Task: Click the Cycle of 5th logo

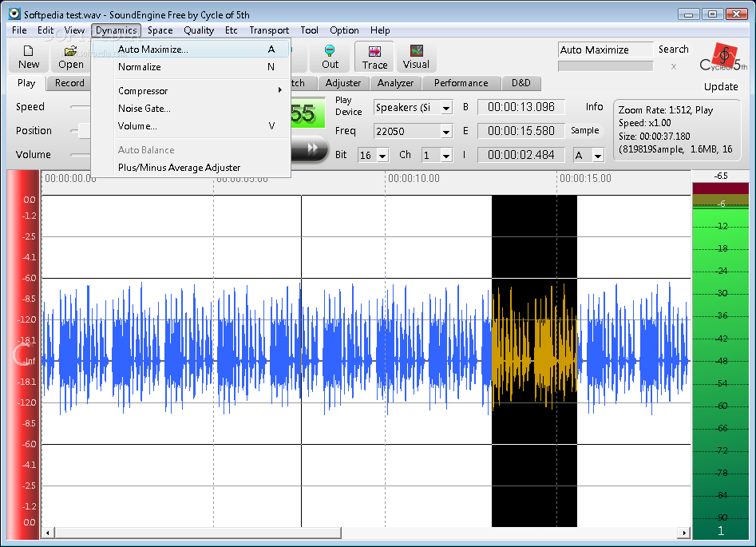Action: (x=723, y=57)
